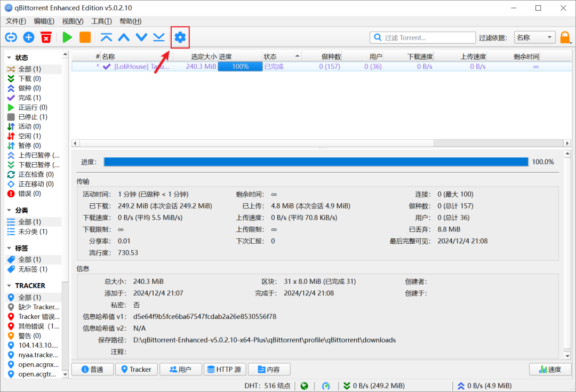Collapse the 状态 section

9,58
